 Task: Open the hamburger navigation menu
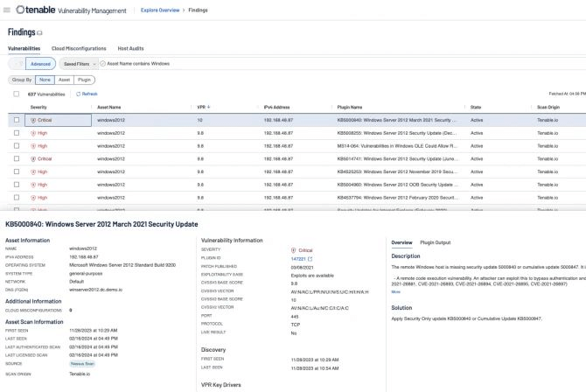click(7, 10)
